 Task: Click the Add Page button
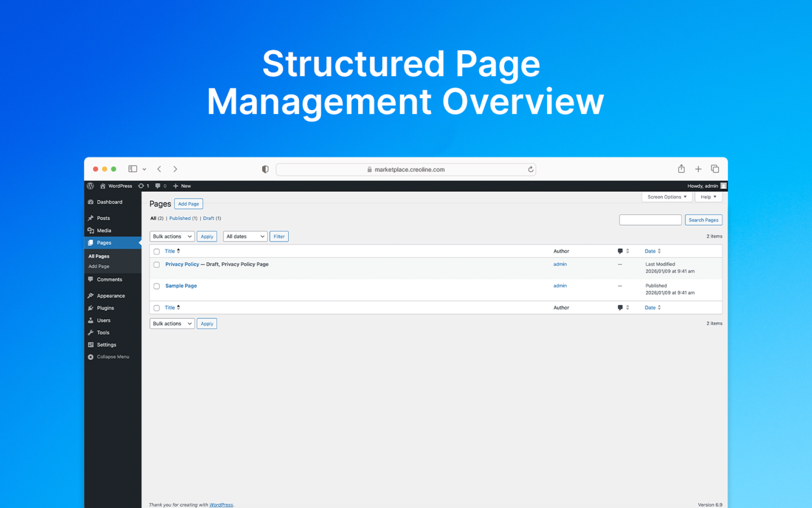[188, 204]
